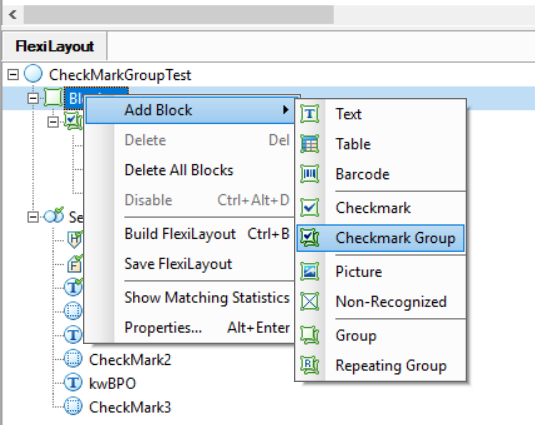Collapse the Blocks tree node
The image size is (535, 425).
33,99
